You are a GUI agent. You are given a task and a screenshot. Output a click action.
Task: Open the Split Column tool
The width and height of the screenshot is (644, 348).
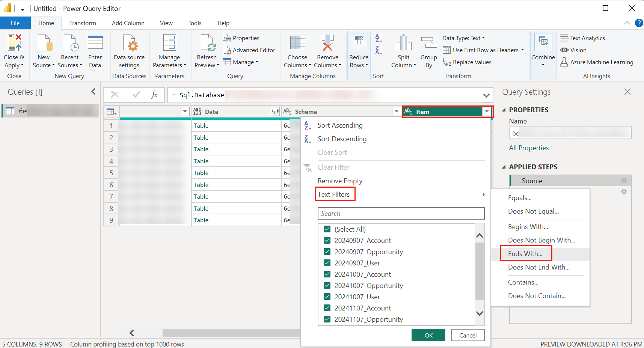pyautogui.click(x=403, y=50)
